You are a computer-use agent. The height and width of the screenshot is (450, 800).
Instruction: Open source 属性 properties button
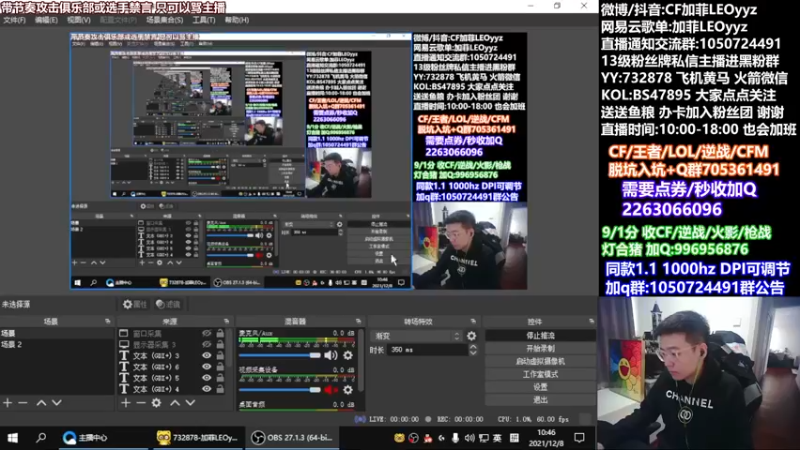(x=135, y=304)
